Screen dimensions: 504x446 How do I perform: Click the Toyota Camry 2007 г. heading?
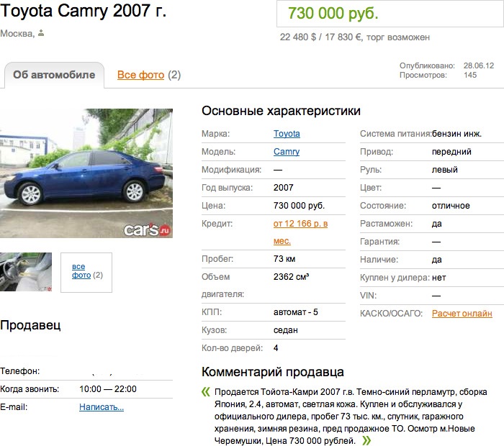(84, 11)
